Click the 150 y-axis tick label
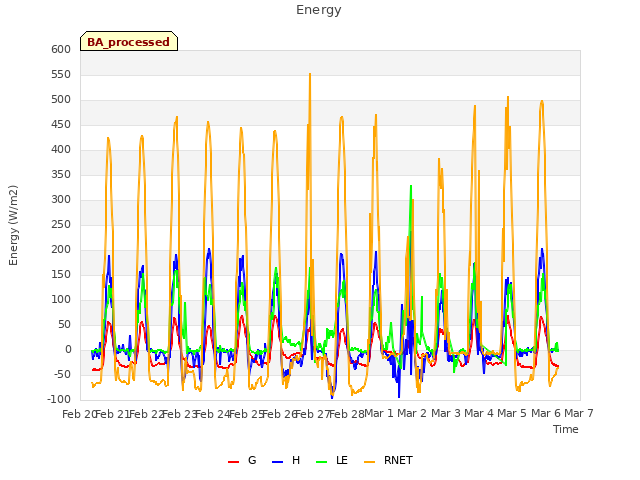640x480 pixels. pyautogui.click(x=61, y=274)
